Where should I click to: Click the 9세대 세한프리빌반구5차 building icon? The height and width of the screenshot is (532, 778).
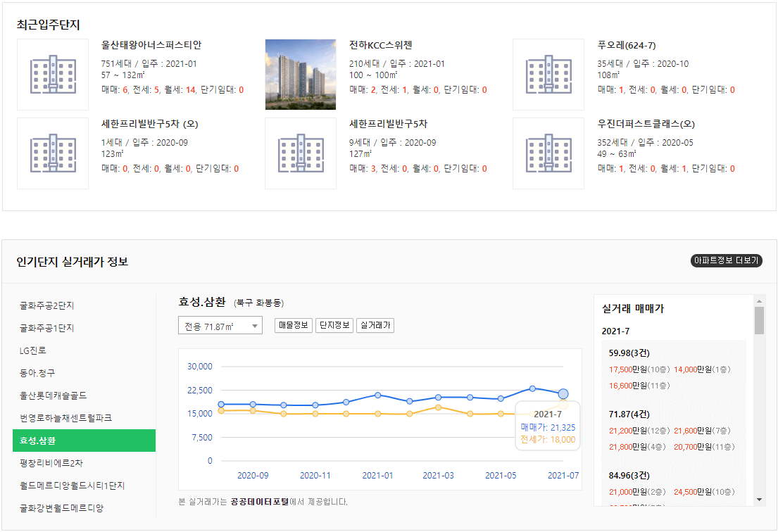coord(301,153)
